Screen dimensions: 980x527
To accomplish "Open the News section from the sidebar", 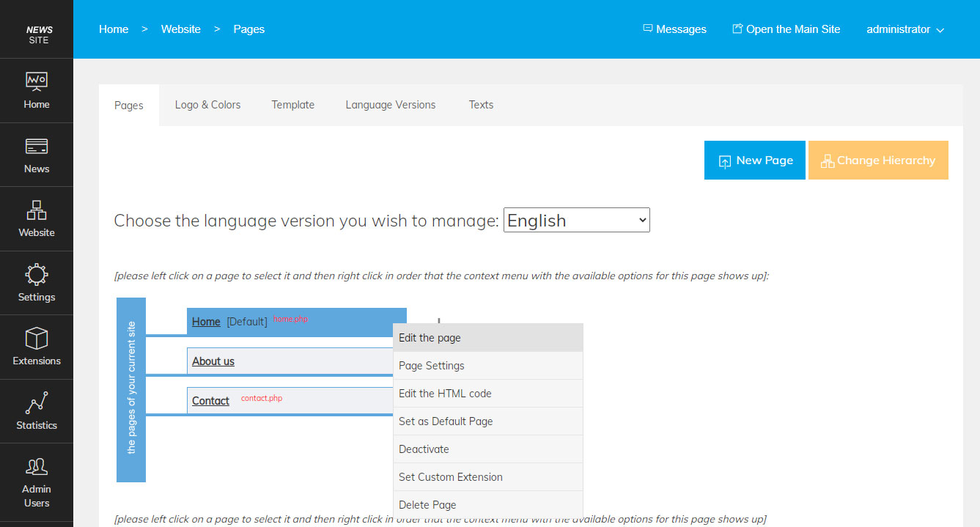I will pos(37,154).
